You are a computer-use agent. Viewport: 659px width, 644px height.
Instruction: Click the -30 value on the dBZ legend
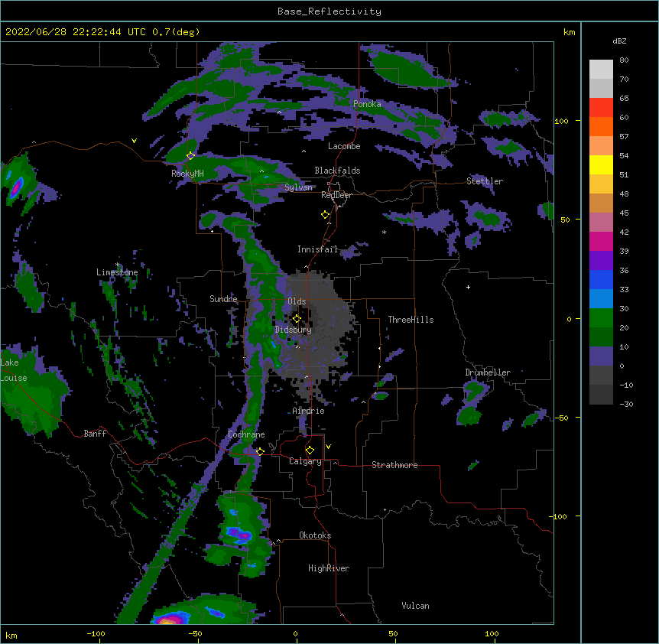pos(626,405)
